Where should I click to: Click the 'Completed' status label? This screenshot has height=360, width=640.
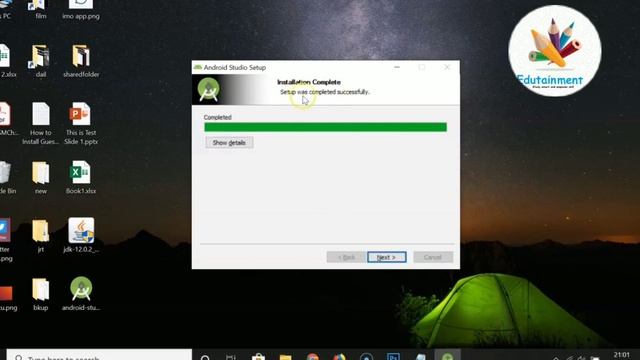point(218,117)
